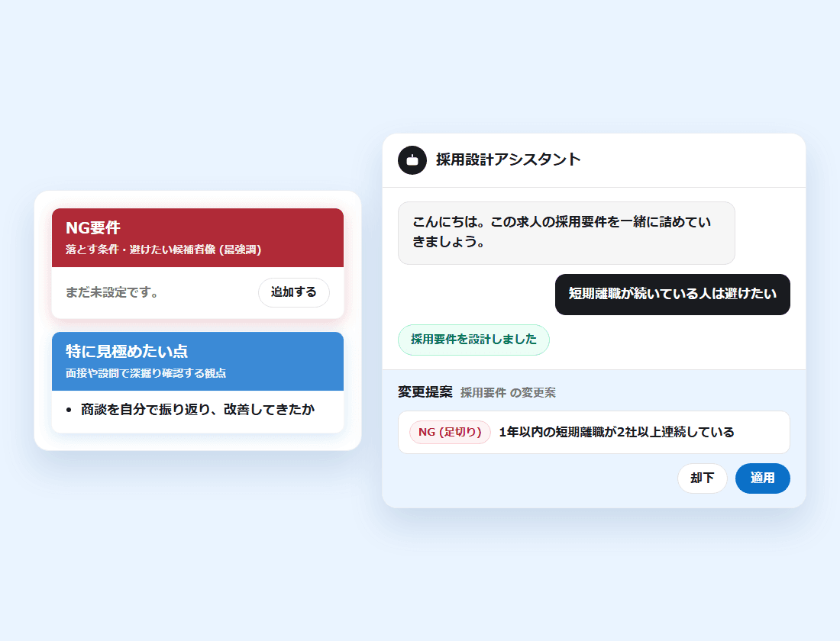Click the 特に見極めたい点 blue header
The height and width of the screenshot is (641, 840).
(x=198, y=362)
